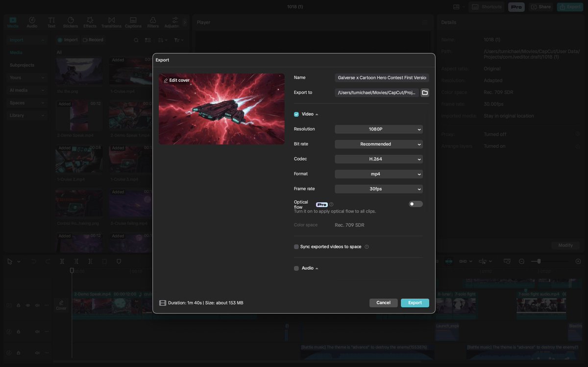Image resolution: width=588 pixels, height=367 pixels.
Task: Click the Redo arrow in timeline toolbar
Action: click(x=48, y=262)
